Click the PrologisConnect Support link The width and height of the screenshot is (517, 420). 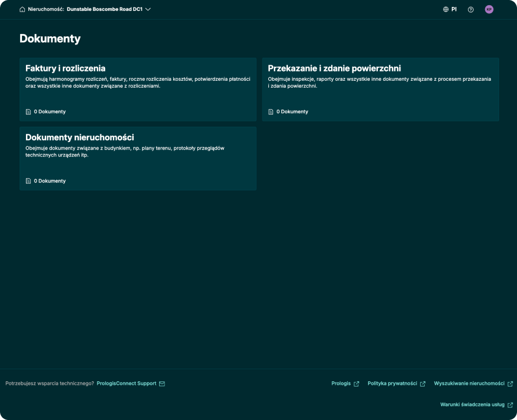(126, 384)
